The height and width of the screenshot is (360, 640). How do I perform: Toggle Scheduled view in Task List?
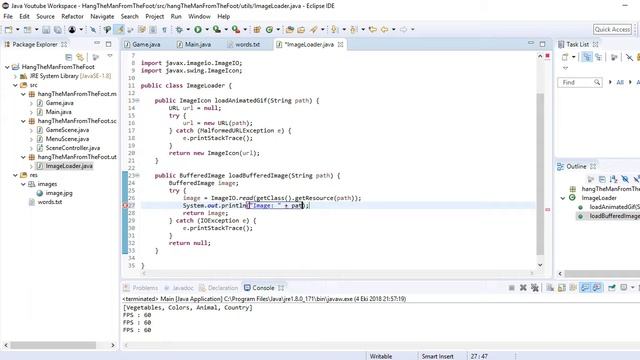click(x=598, y=57)
